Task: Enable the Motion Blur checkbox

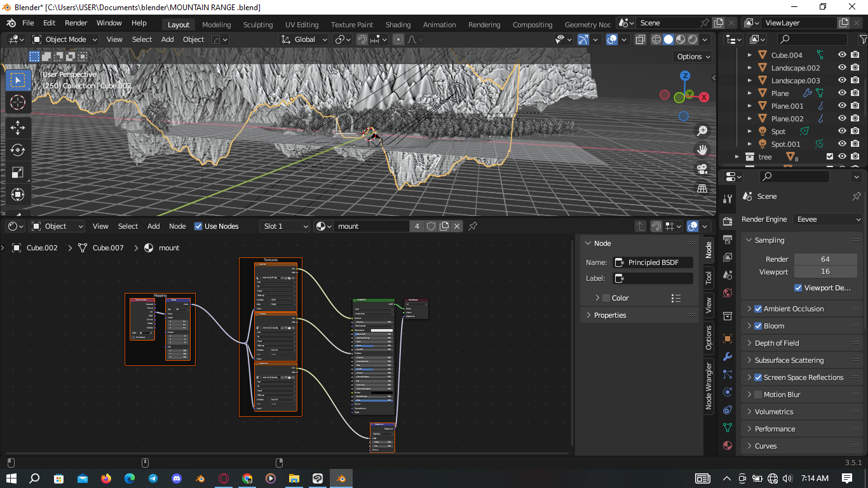Action: pos(758,395)
